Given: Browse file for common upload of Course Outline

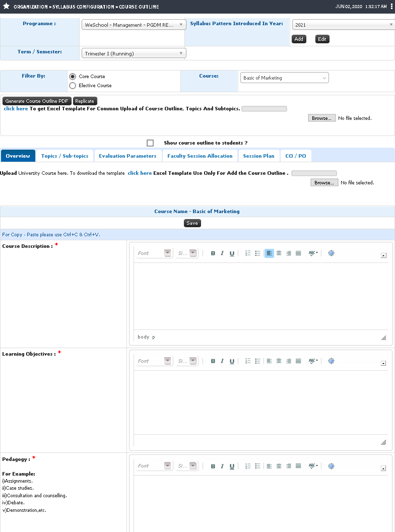Looking at the screenshot, I should [322, 118].
